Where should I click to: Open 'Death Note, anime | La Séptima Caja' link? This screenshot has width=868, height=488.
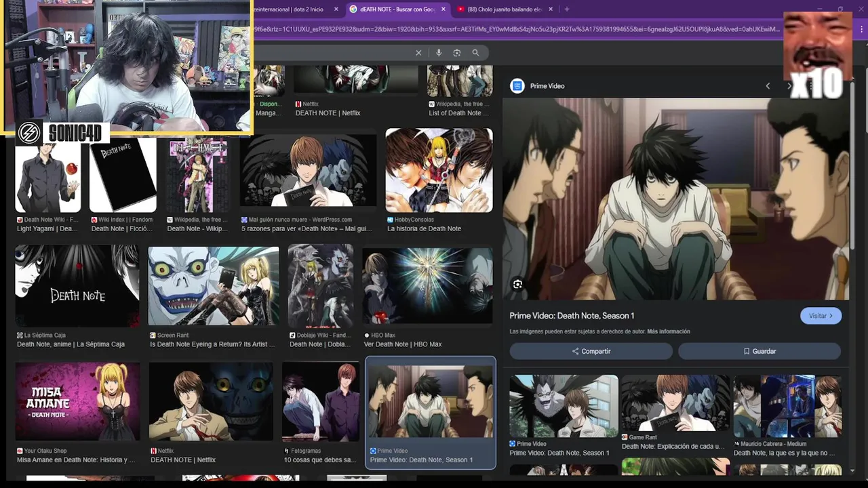pos(71,344)
